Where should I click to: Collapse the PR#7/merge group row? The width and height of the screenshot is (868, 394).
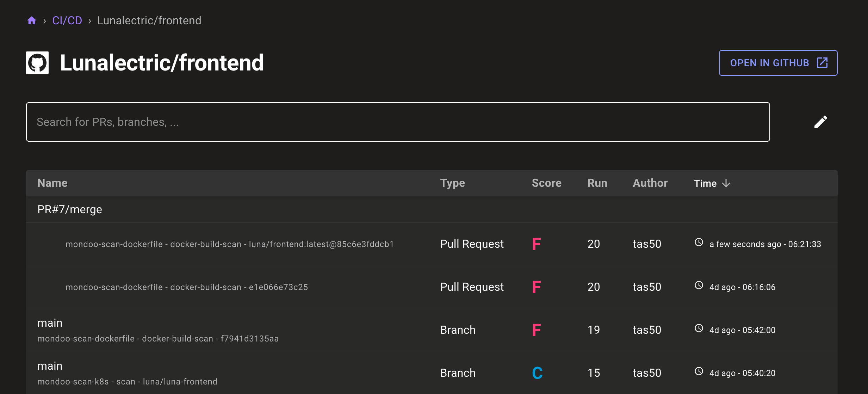pos(70,209)
